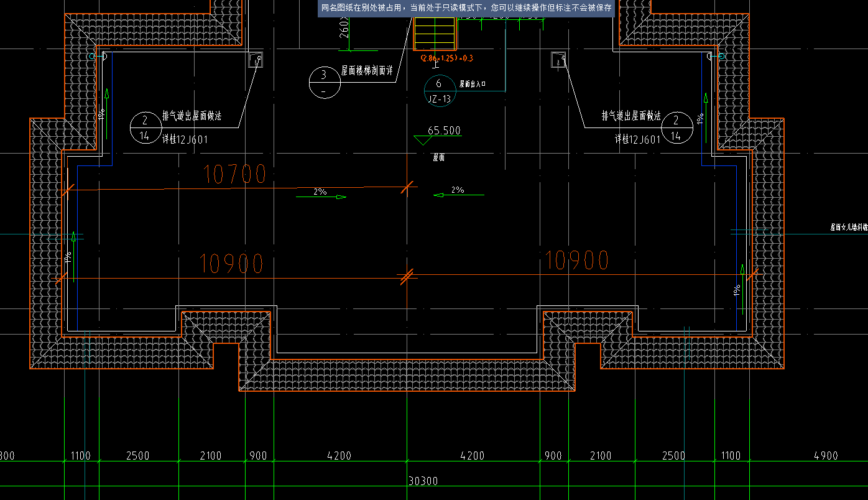The image size is (868, 500).
Task: Click the read-only mode notification banner
Action: pyautogui.click(x=466, y=9)
